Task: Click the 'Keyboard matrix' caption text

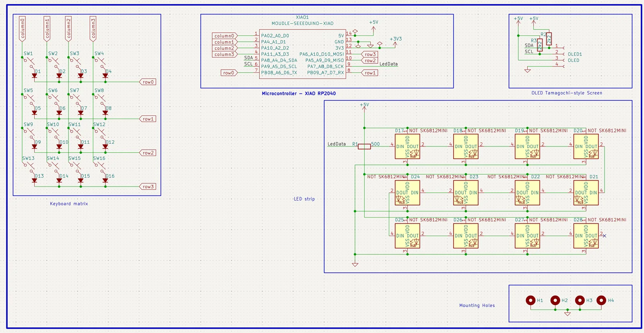Action: point(69,204)
